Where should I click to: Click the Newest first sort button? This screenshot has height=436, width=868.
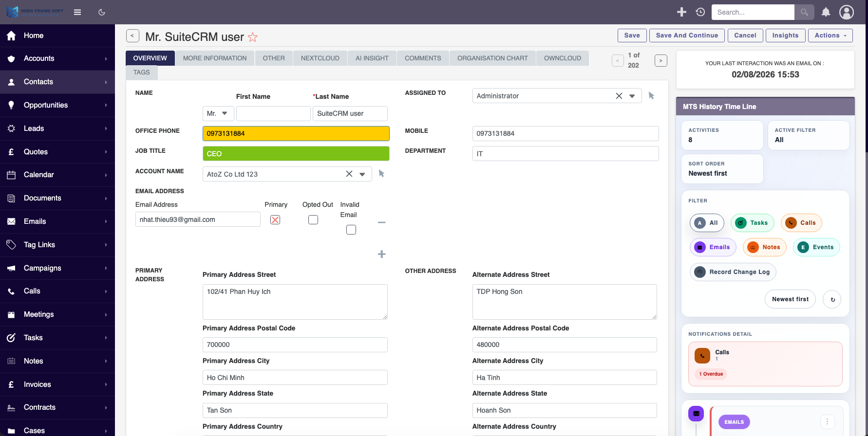(x=790, y=299)
